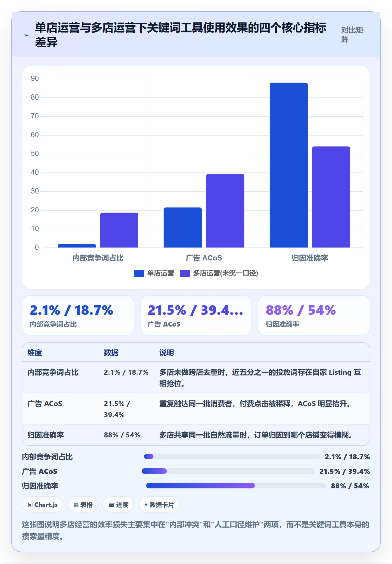Toggle the 单店运营 legend color box
392x564 pixels.
(139, 273)
